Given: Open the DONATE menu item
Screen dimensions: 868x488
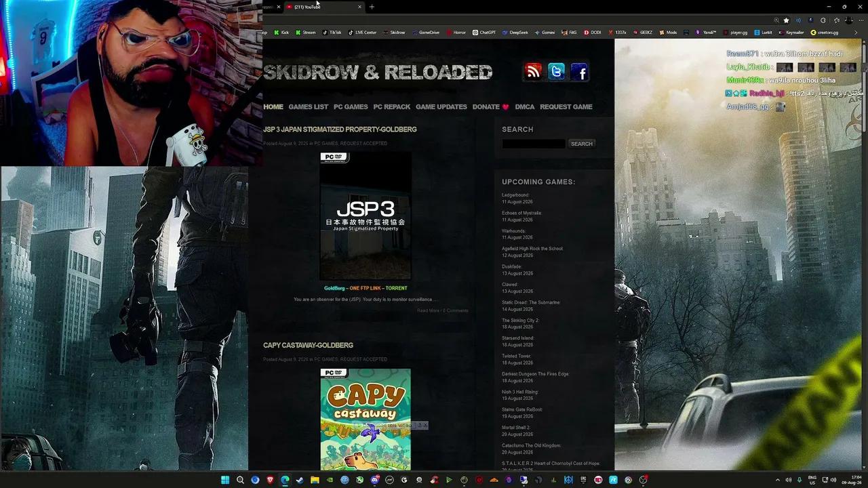Looking at the screenshot, I should point(490,107).
